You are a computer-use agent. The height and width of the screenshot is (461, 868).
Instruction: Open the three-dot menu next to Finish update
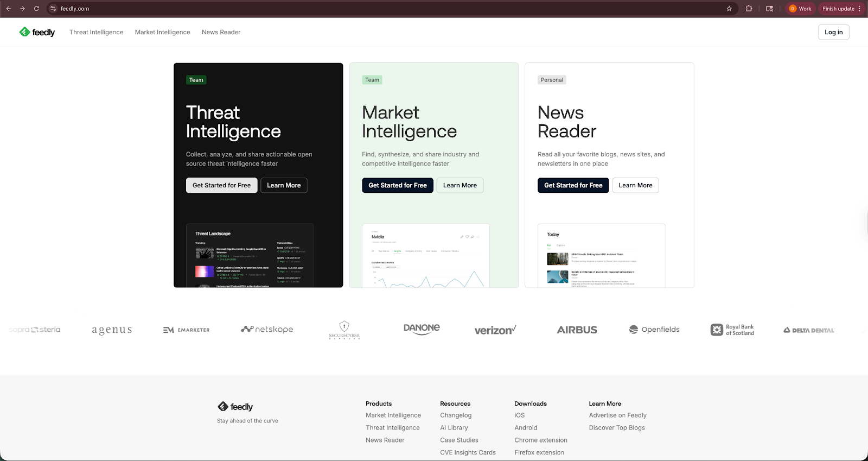click(x=860, y=9)
